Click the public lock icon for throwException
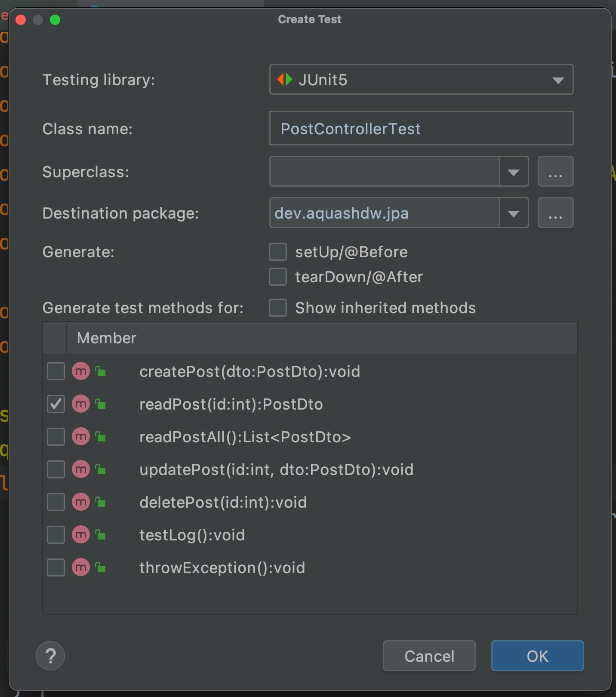The width and height of the screenshot is (616, 697). [101, 567]
